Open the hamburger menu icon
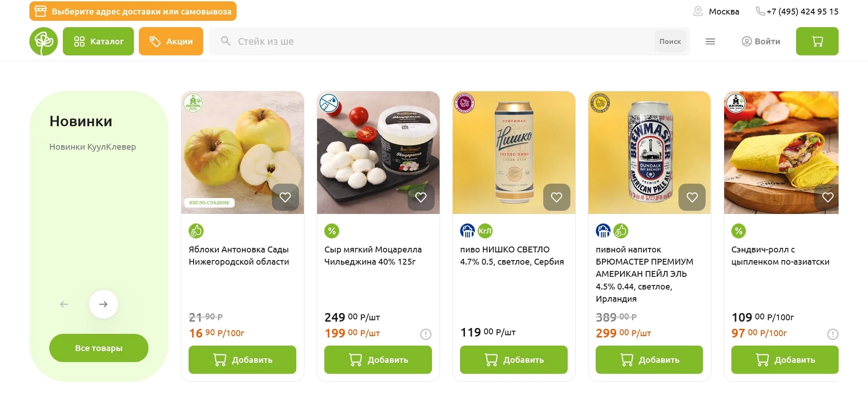This screenshot has width=868, height=413. click(710, 42)
